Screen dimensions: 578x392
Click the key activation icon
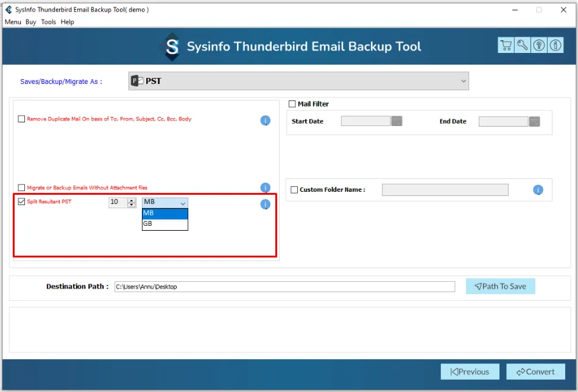click(x=523, y=45)
